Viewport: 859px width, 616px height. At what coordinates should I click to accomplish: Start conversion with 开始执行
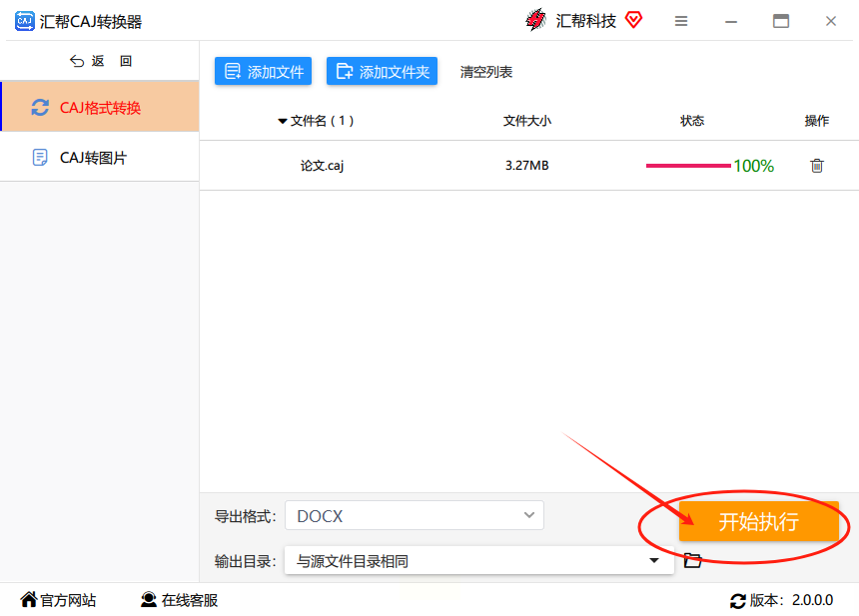pos(759,521)
